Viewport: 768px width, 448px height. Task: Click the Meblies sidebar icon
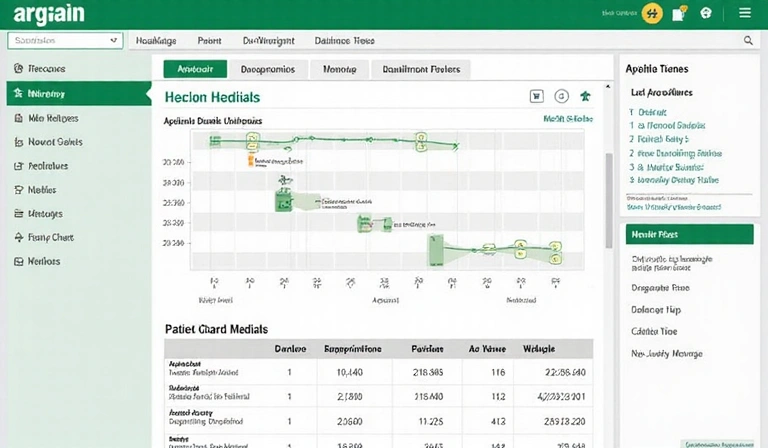[19, 190]
